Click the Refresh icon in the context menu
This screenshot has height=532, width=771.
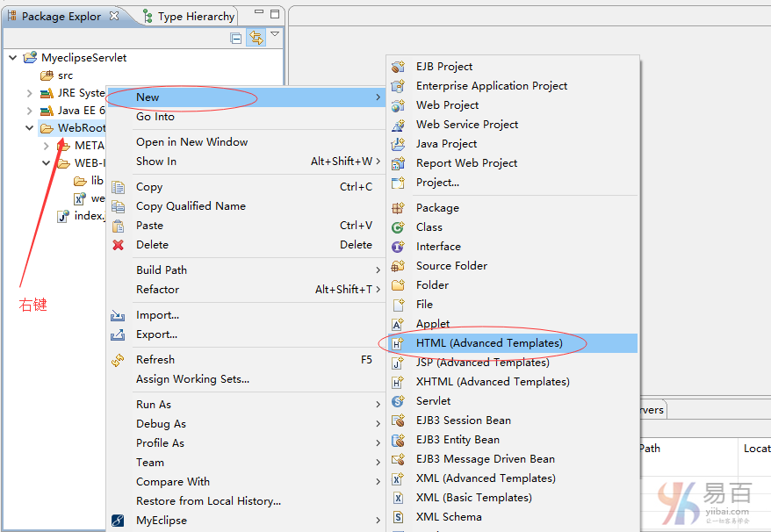(118, 360)
